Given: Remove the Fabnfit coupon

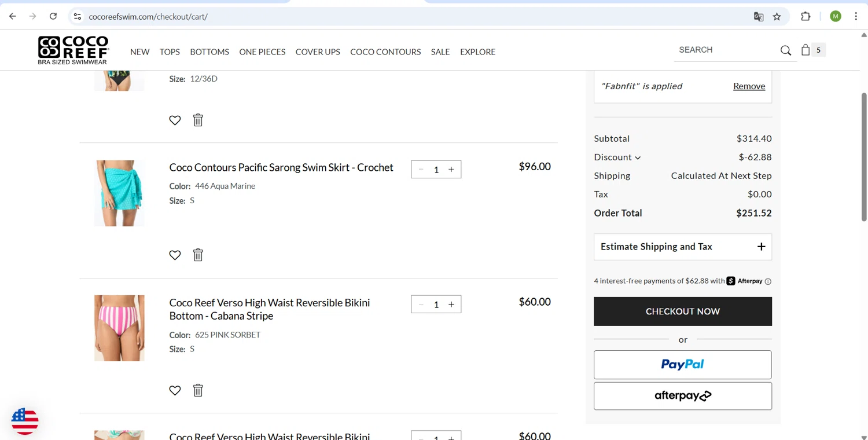Looking at the screenshot, I should (x=749, y=86).
